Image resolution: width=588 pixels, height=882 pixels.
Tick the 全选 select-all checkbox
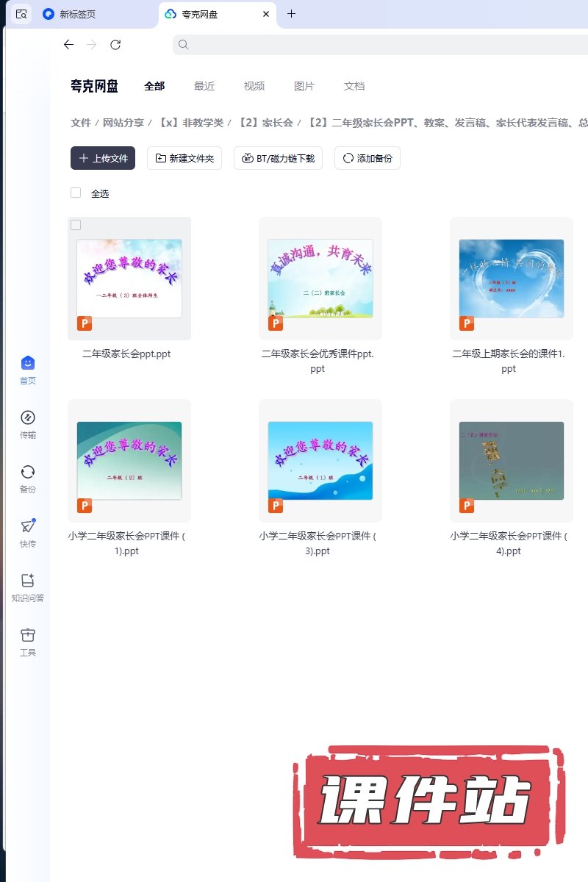click(x=76, y=193)
